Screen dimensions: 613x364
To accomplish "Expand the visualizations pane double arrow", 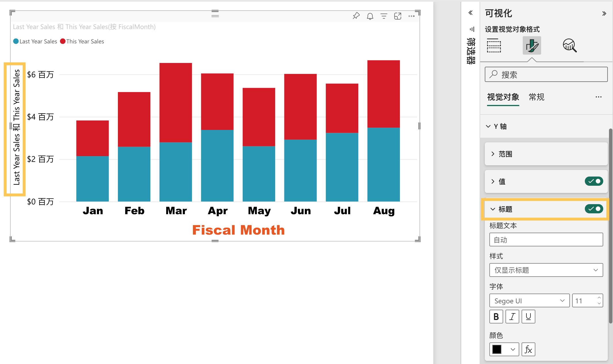I will [604, 13].
